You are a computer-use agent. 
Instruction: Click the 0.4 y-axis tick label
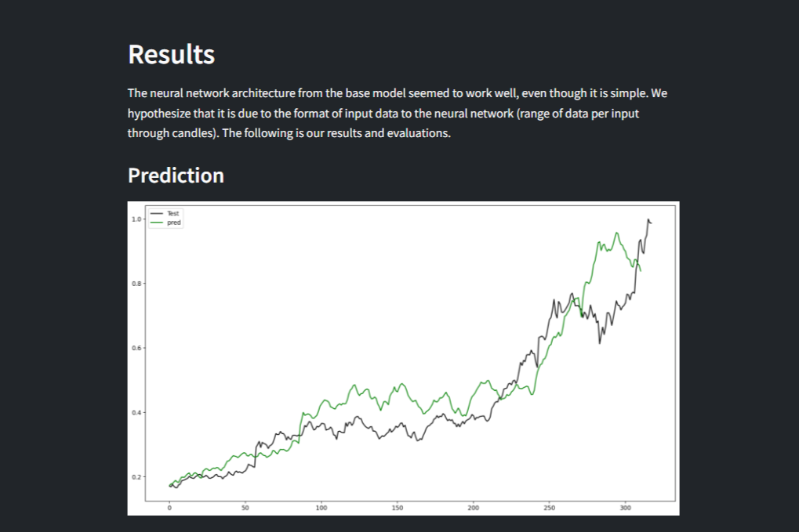pyautogui.click(x=136, y=413)
